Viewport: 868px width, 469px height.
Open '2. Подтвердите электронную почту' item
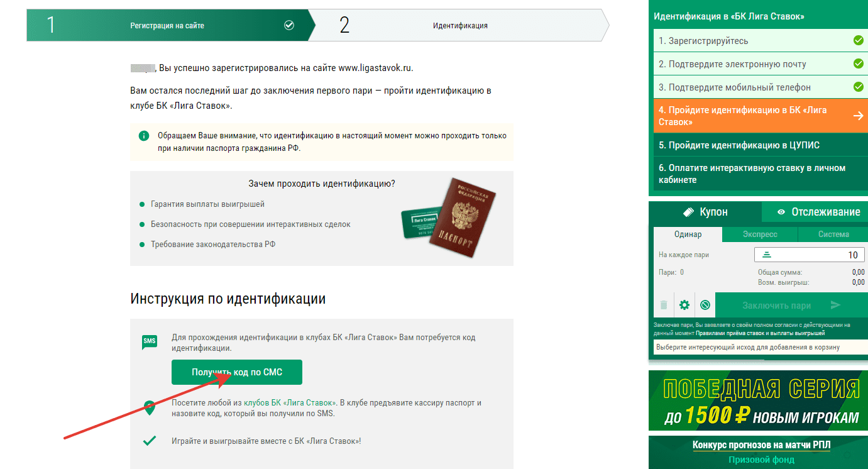click(x=761, y=64)
